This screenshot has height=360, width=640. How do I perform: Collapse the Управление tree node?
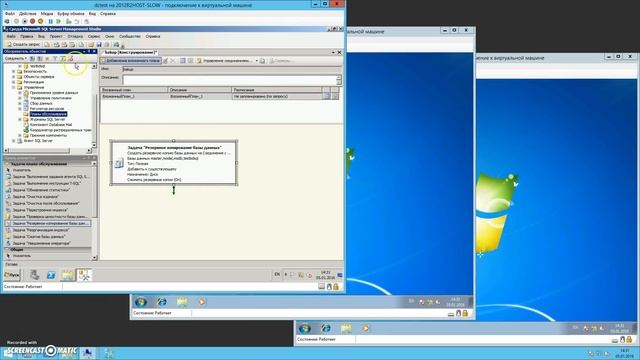tap(13, 87)
